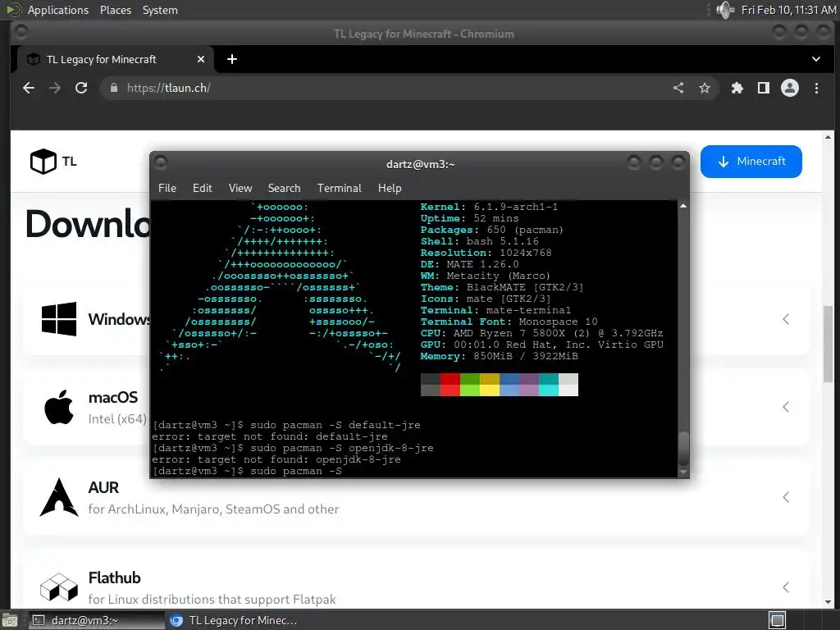Viewport: 840px width, 630px height.
Task: Open a new Chromium tab
Action: click(x=232, y=59)
